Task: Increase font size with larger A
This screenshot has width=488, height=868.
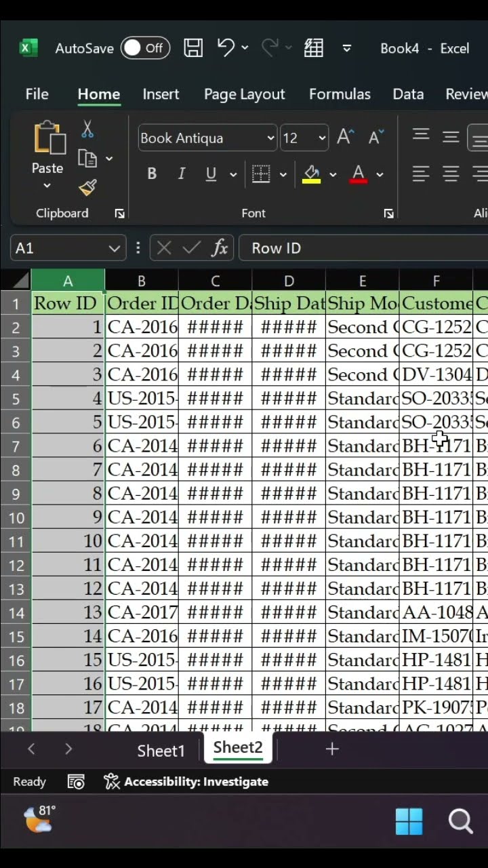Action: pos(345,137)
